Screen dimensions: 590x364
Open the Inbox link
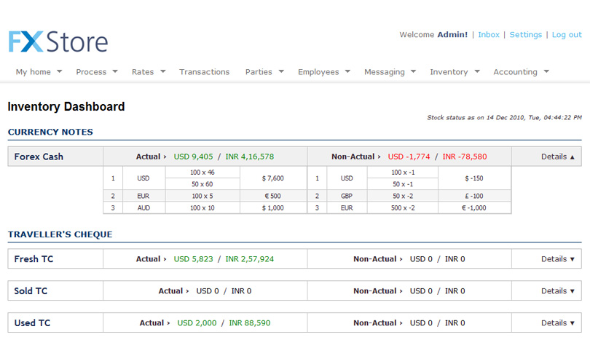[489, 35]
